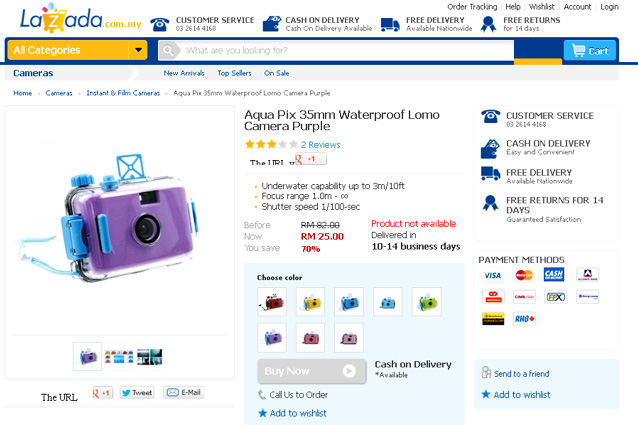The height and width of the screenshot is (425, 638).
Task: Click Send to a friend icon
Action: [x=487, y=373]
